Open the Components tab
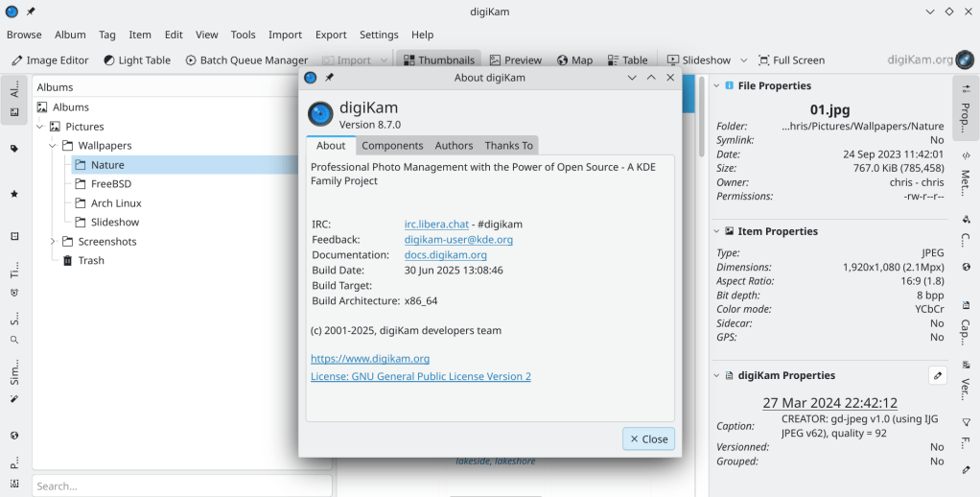Screen dimensions: 980x497 coord(392,145)
